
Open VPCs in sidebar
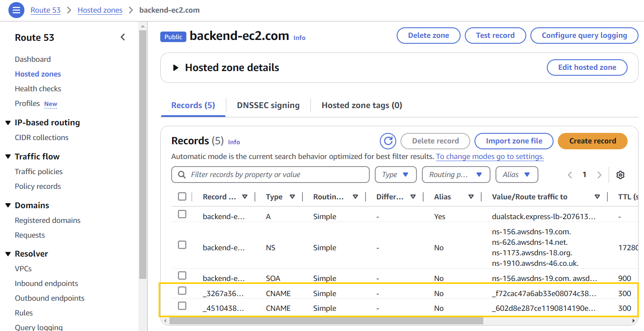click(x=23, y=269)
